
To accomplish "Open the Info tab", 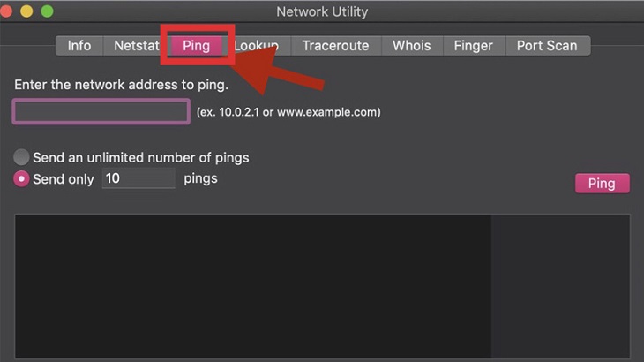I will pos(79,46).
